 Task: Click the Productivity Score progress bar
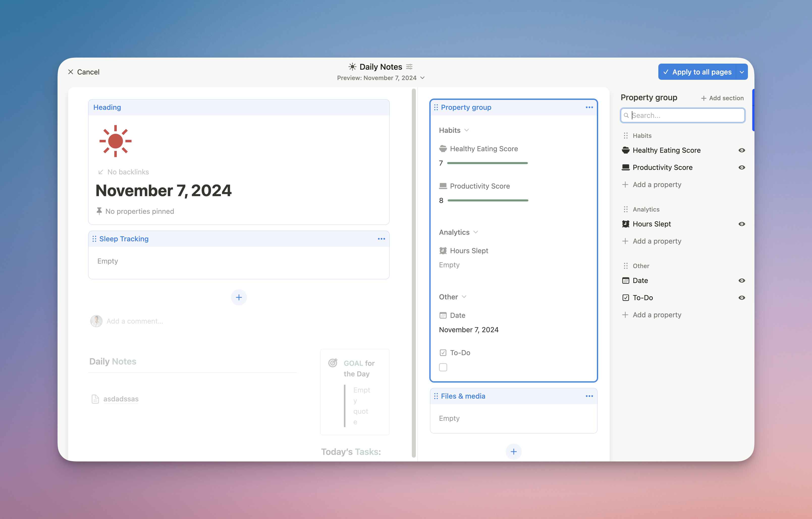click(x=488, y=201)
